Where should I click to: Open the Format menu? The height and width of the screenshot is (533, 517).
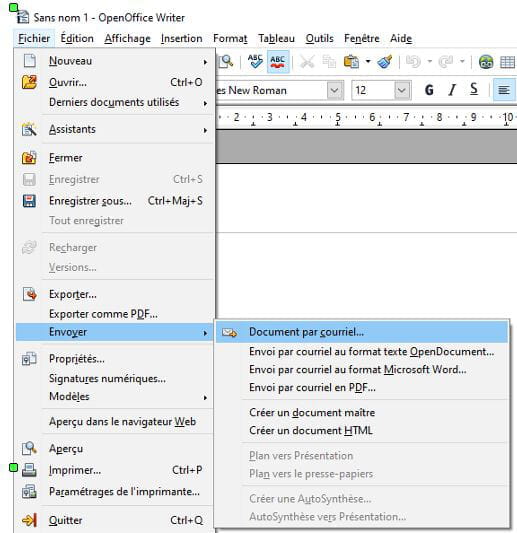(x=230, y=38)
